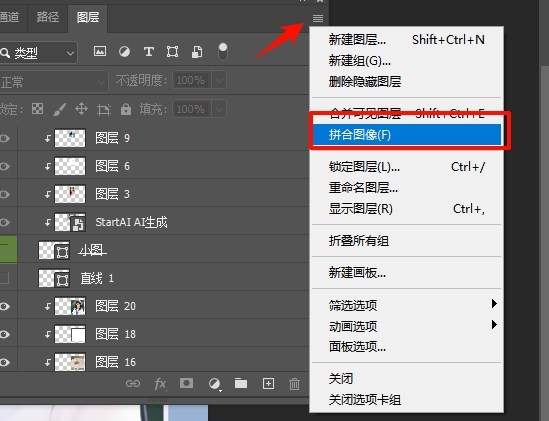The width and height of the screenshot is (549, 421).
Task: Show the 小图 artboard layer visibility box
Action: (4, 250)
